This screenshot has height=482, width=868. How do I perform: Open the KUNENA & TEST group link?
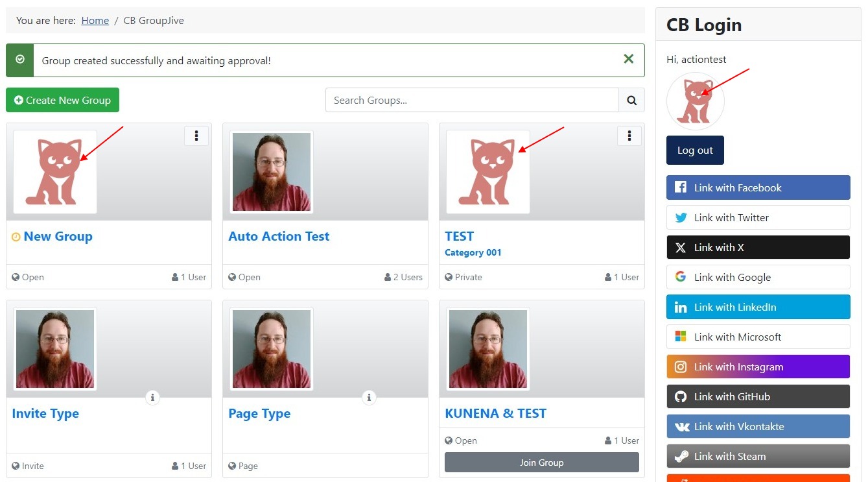pyautogui.click(x=496, y=413)
